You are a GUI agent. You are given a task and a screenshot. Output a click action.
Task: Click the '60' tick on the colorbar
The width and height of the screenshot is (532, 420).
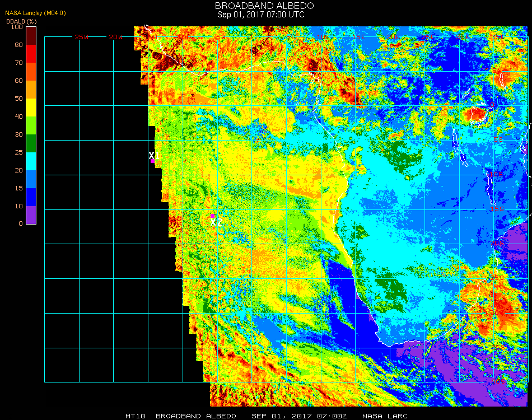tap(18, 81)
